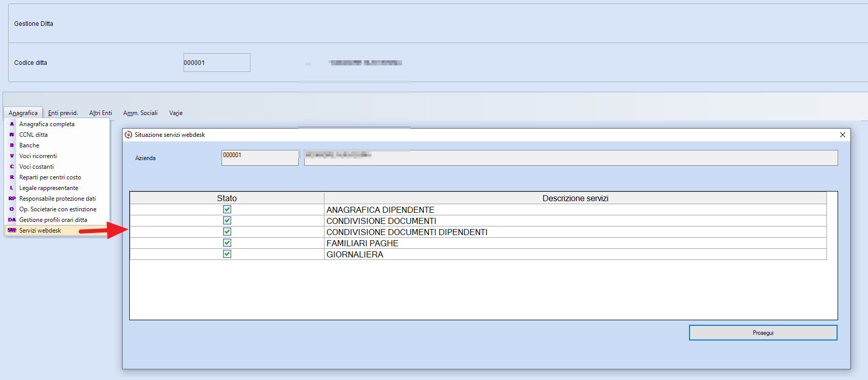Select Anagrafica completa menu entry

pos(57,124)
